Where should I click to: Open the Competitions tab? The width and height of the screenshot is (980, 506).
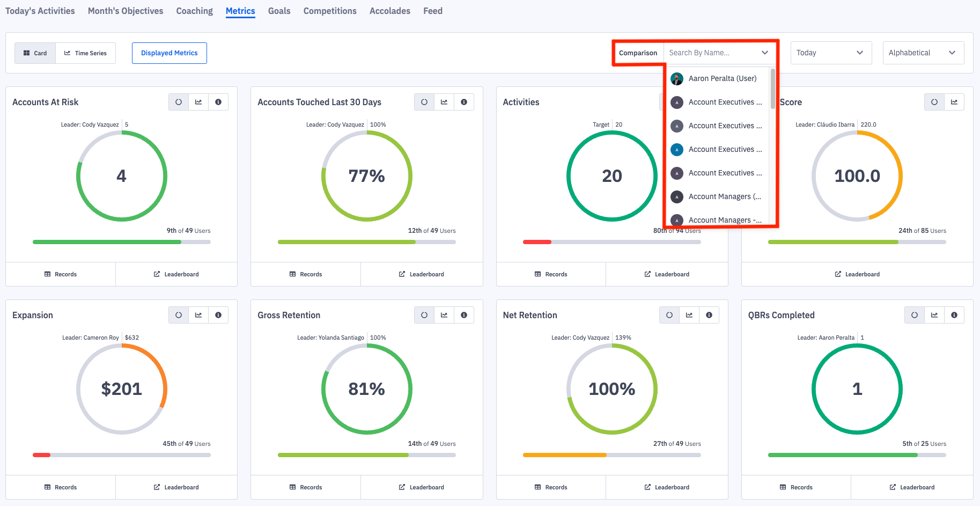pos(329,11)
